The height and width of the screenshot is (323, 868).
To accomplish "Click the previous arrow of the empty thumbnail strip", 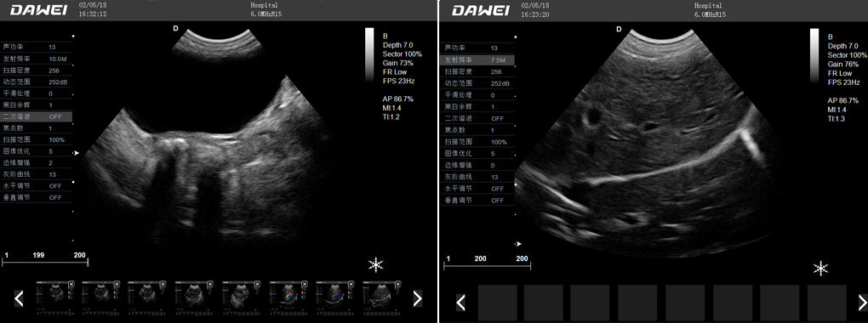I will click(460, 303).
